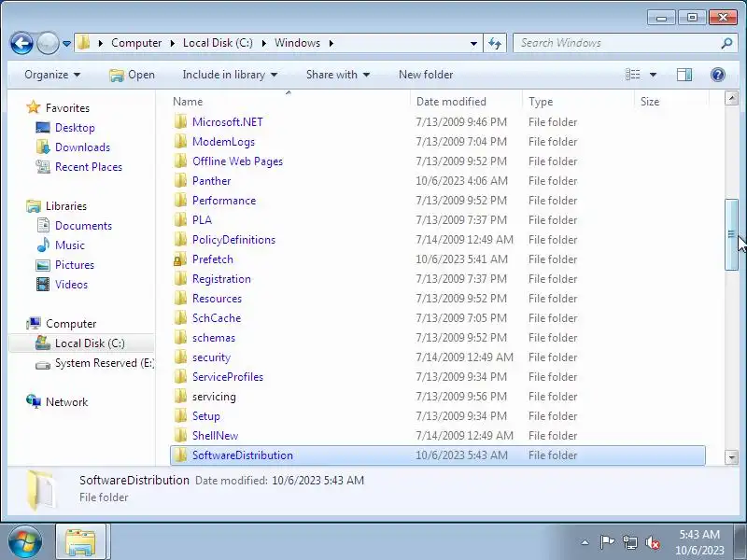Open the Share with menu
The image size is (747, 560).
click(x=338, y=75)
